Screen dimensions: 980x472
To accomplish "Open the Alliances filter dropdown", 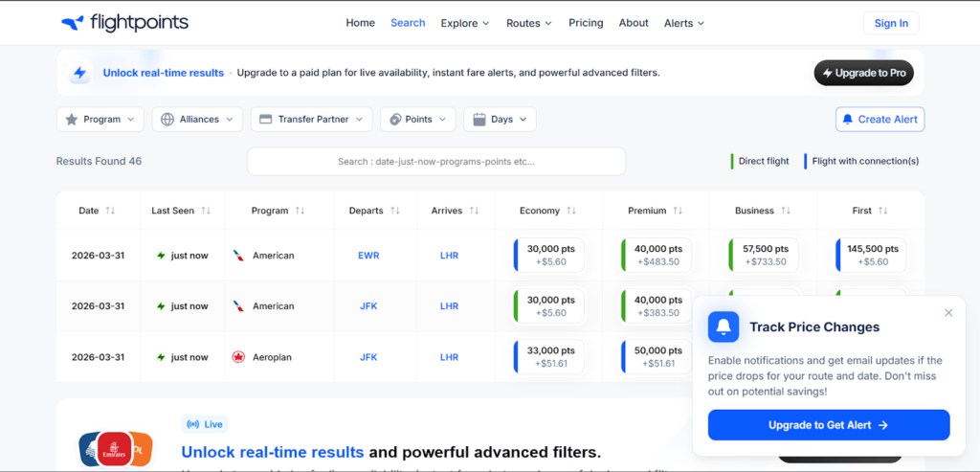I will click(197, 120).
